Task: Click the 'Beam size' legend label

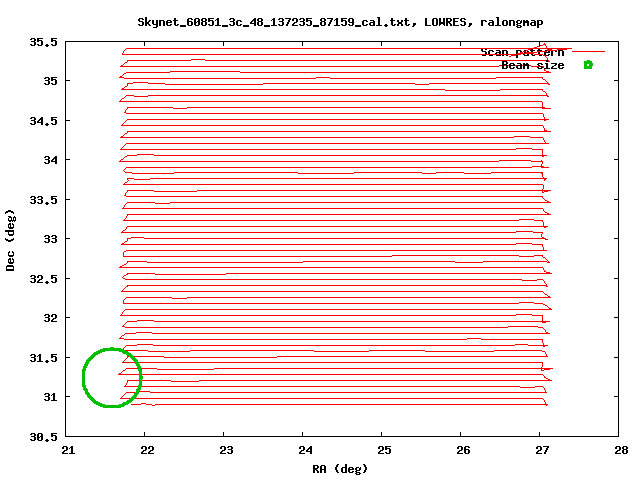Action: tap(532, 65)
